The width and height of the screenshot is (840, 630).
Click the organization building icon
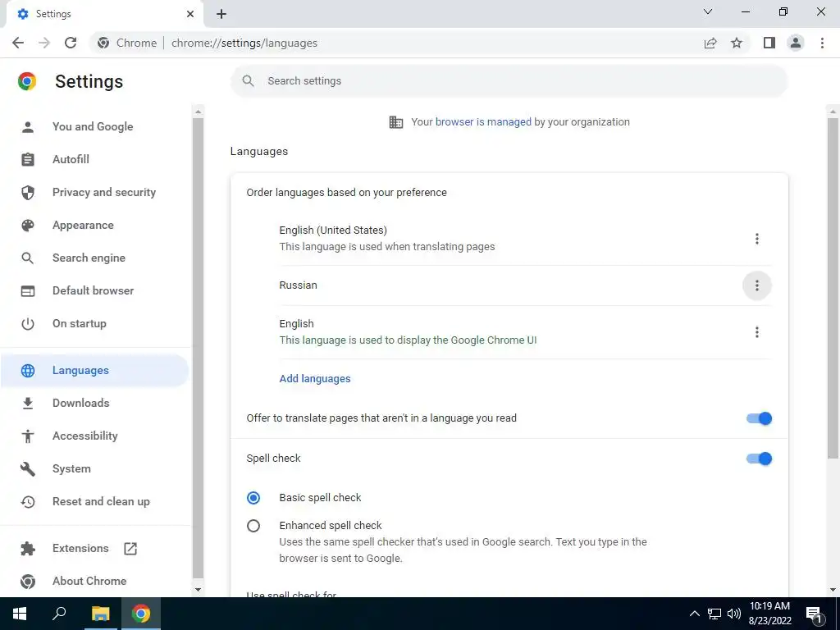[396, 122]
